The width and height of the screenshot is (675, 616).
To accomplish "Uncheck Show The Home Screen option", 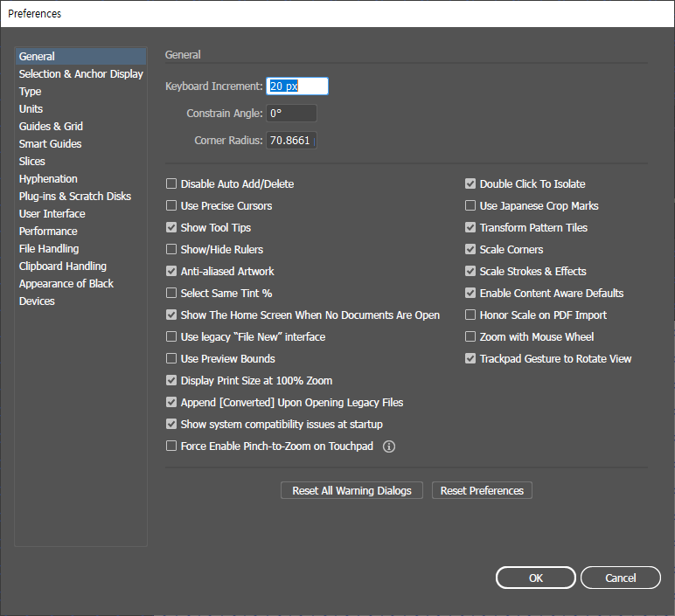I will (171, 315).
